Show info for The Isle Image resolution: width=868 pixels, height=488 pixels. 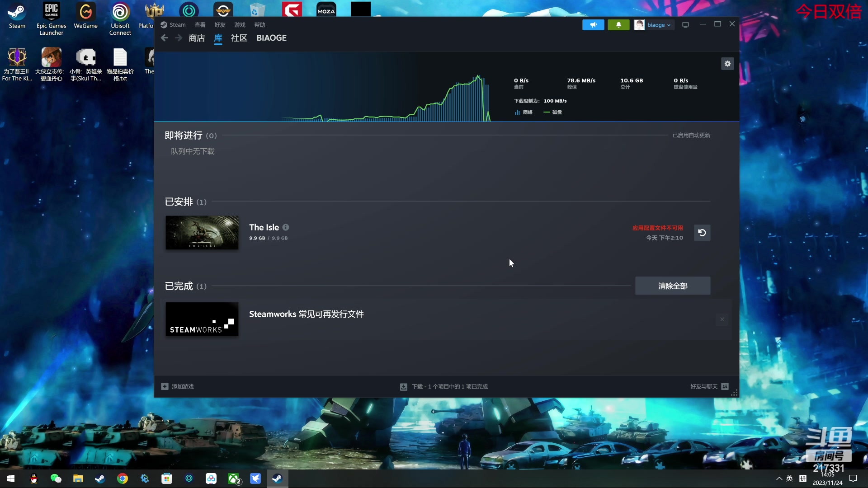coord(286,227)
